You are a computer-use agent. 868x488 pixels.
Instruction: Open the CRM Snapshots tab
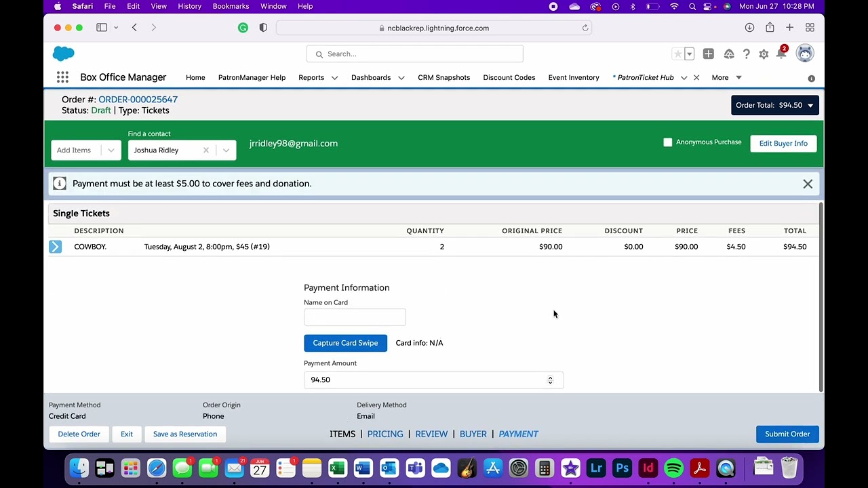click(443, 77)
